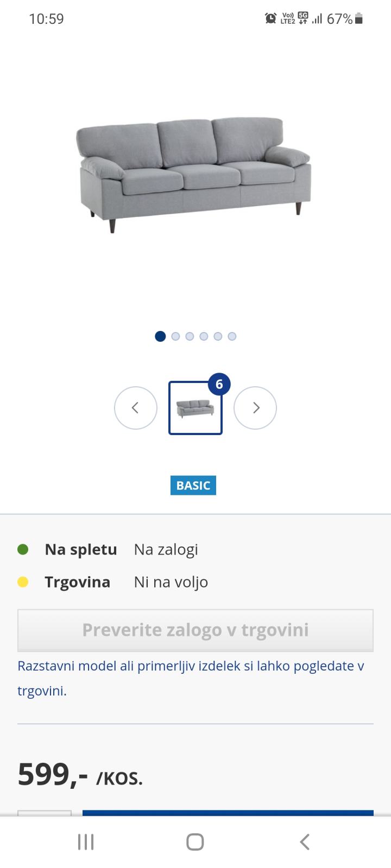
Task: Jump to third carousel image dot
Action: 190,336
